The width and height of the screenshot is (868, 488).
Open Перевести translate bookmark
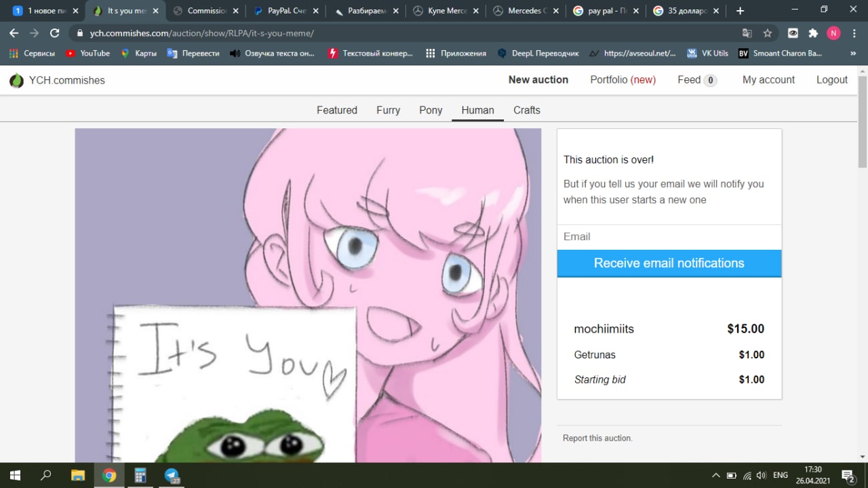(x=193, y=53)
